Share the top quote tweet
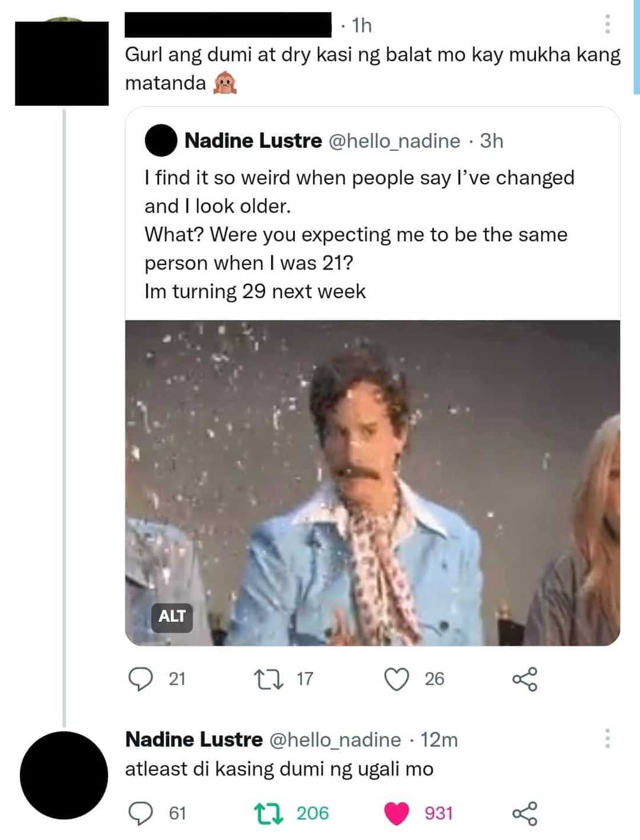The height and width of the screenshot is (840, 640). pos(525,679)
